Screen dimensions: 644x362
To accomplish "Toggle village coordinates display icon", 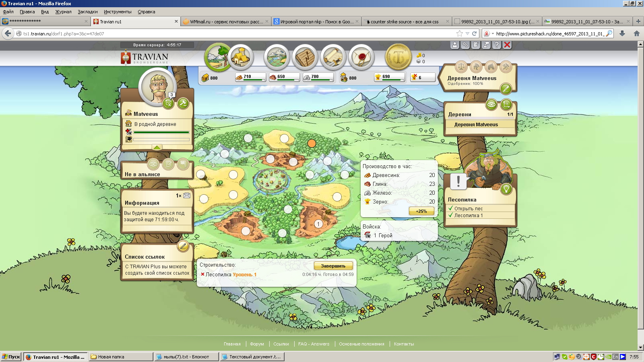I will pyautogui.click(x=506, y=105).
